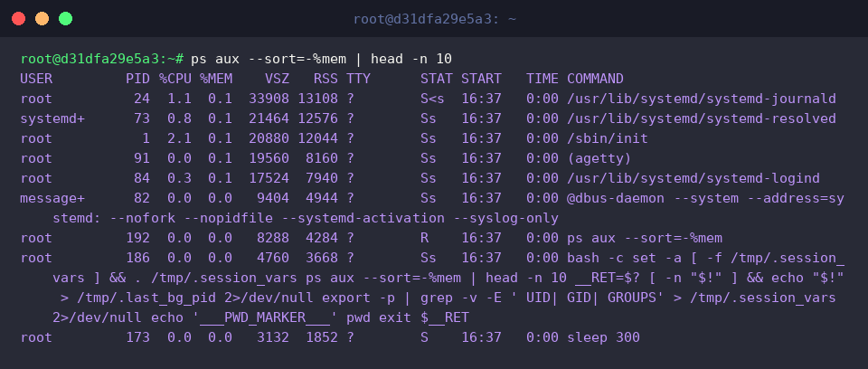Click the @dbus-daemon command text
This screenshot has height=369, width=868.
[616, 198]
